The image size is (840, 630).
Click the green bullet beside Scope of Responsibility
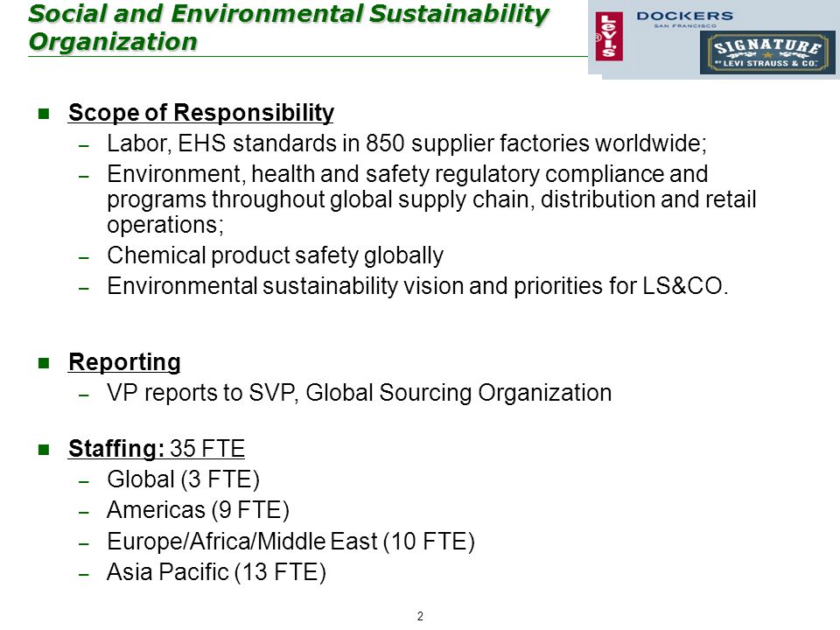pos(44,114)
